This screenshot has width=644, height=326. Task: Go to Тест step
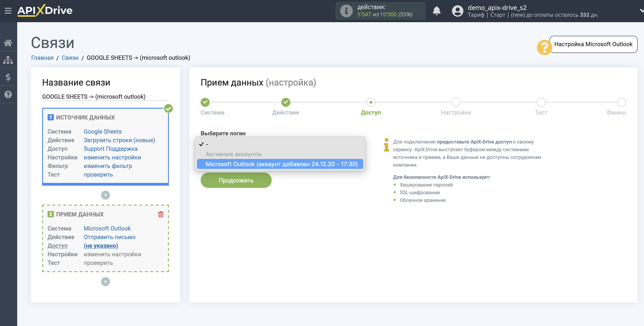[541, 102]
